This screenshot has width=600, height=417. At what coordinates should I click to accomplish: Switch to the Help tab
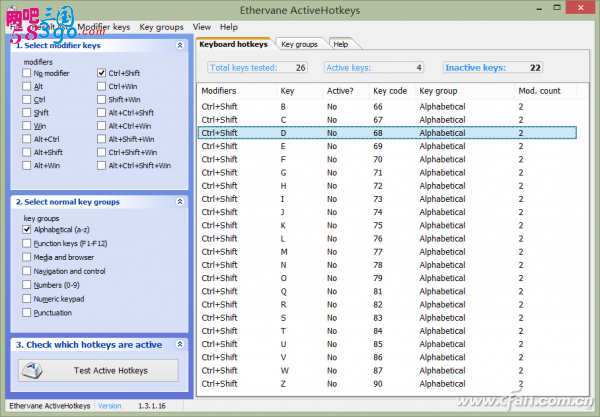(x=341, y=44)
